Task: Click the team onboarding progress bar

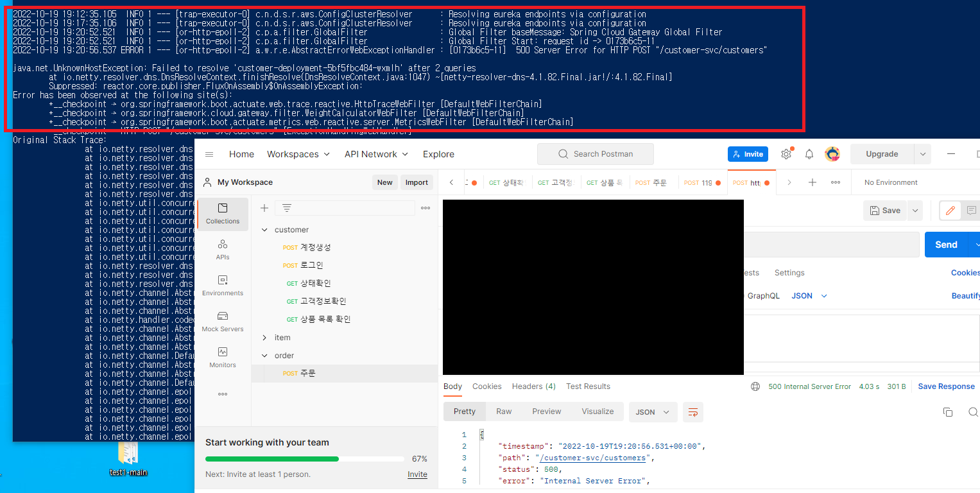Action: [305, 459]
